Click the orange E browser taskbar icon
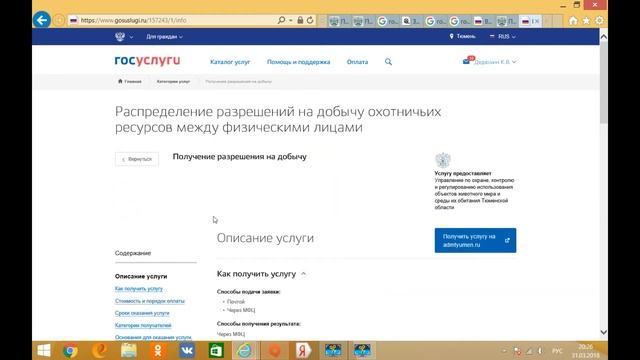 click(x=100, y=351)
